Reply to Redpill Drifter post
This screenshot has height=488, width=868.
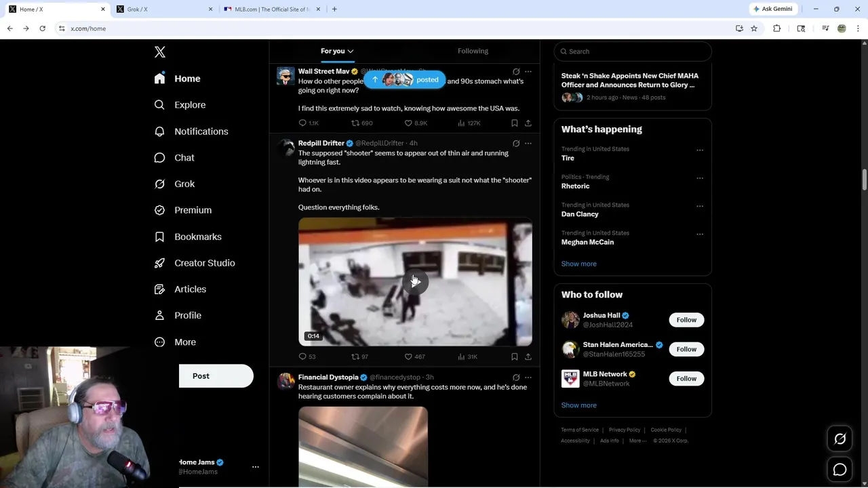307,357
